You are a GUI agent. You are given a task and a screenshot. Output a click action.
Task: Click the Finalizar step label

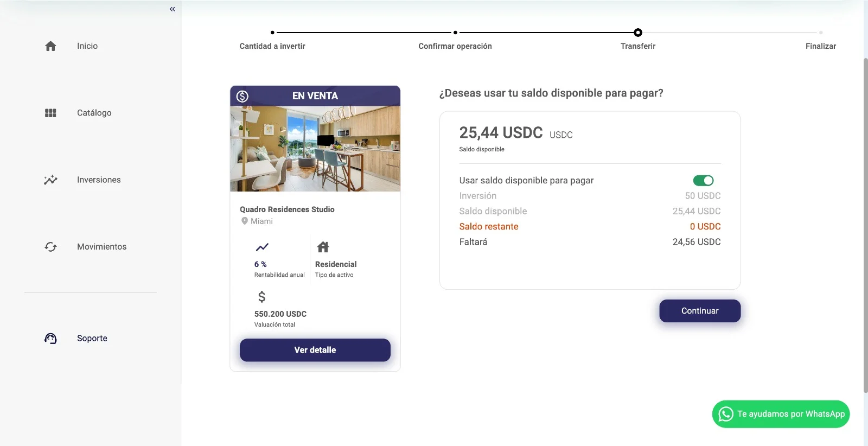821,46
